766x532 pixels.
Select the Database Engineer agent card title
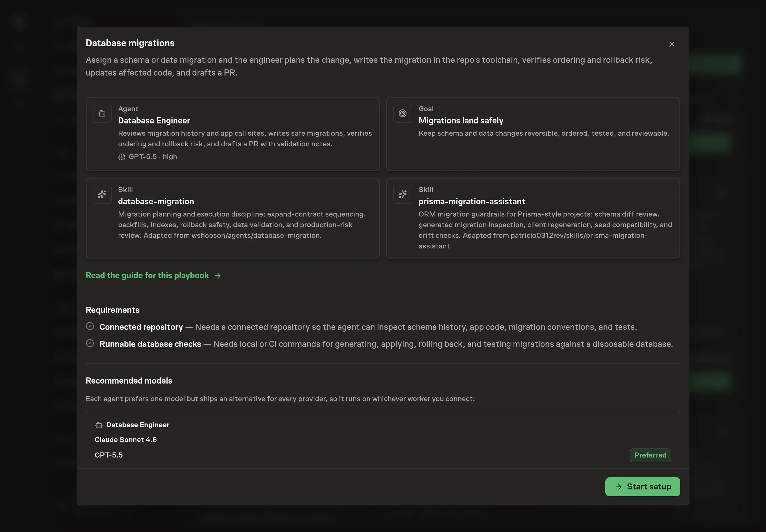point(154,121)
